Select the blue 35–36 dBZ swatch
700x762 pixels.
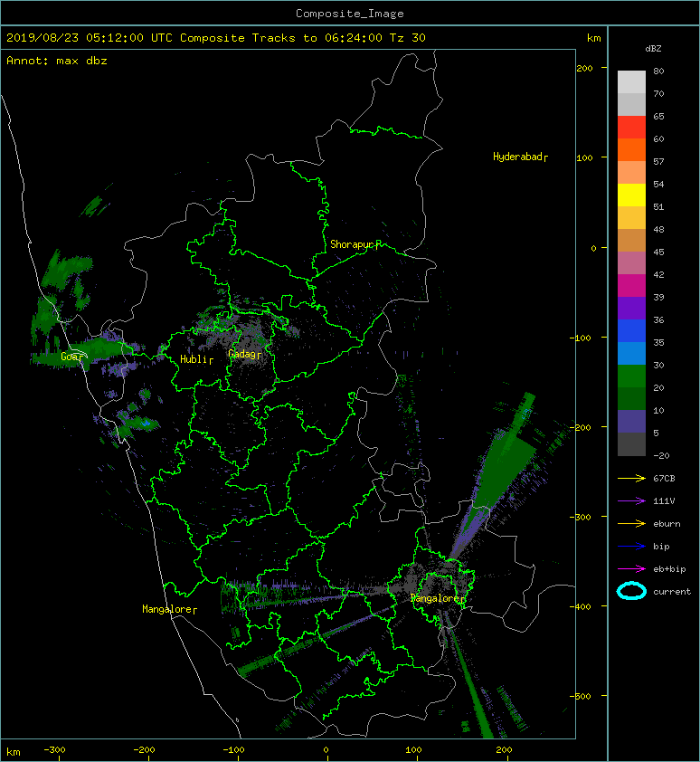pyautogui.click(x=631, y=331)
